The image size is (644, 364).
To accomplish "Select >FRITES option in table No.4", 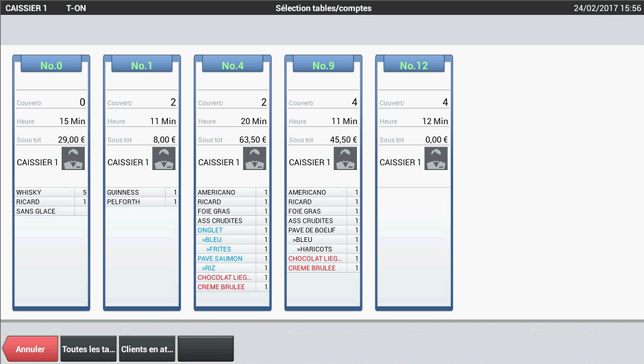I will (233, 249).
